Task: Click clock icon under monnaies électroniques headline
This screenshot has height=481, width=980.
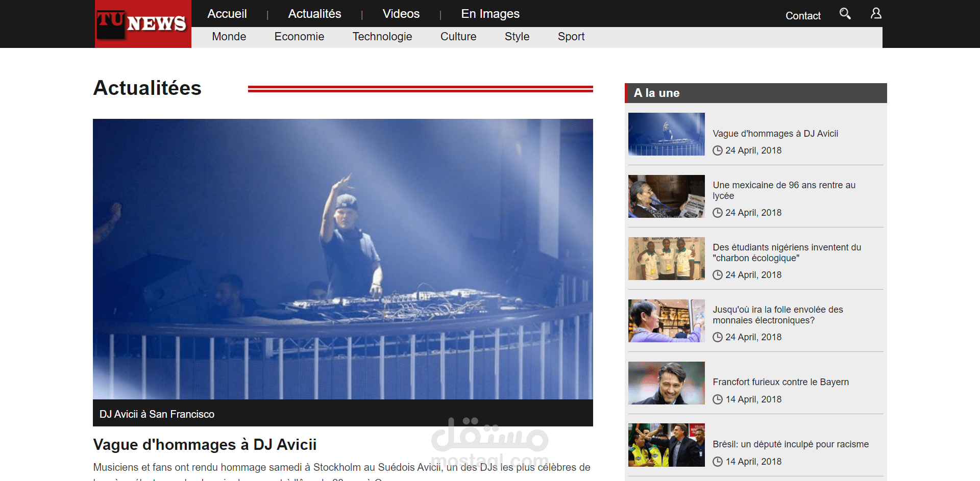Action: pyautogui.click(x=718, y=337)
